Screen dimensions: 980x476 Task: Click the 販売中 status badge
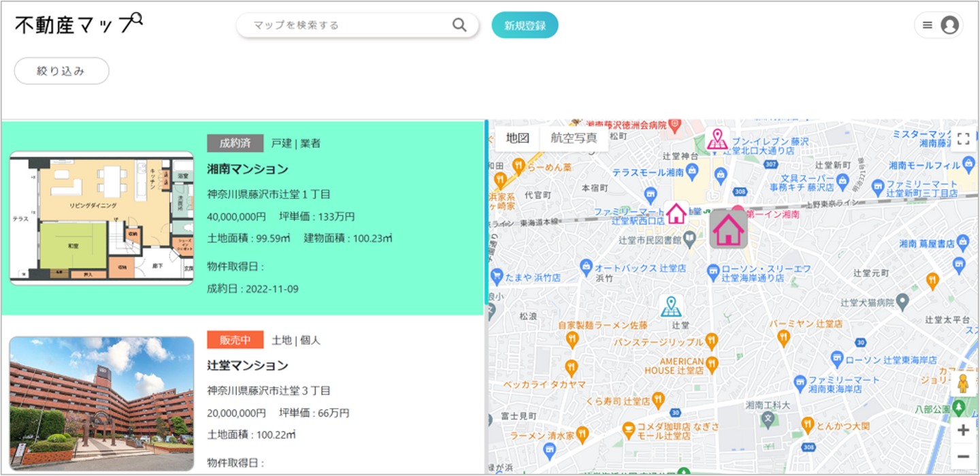coord(235,339)
